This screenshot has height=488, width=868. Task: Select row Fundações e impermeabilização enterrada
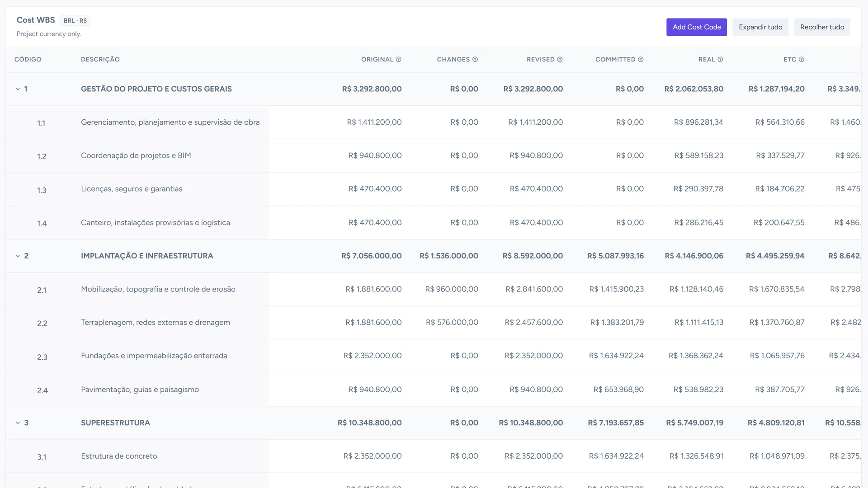coord(433,356)
